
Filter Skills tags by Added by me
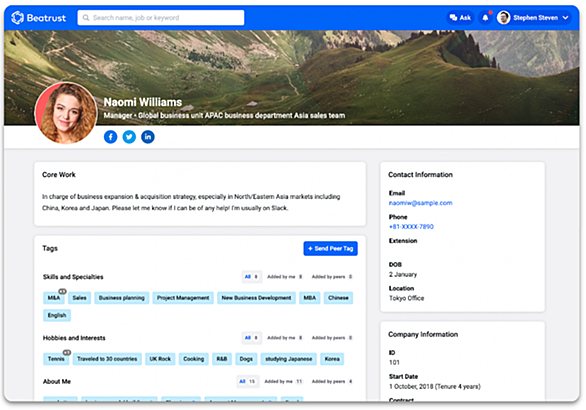[x=284, y=277]
